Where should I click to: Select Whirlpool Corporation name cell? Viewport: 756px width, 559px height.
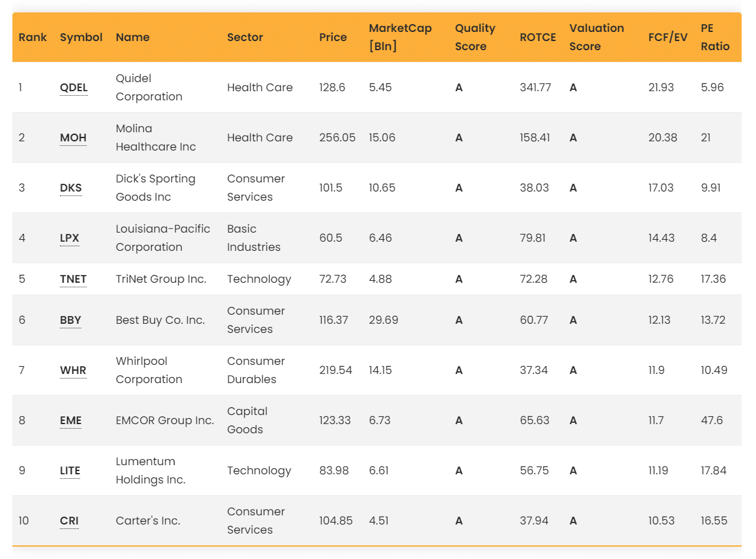pyautogui.click(x=149, y=370)
